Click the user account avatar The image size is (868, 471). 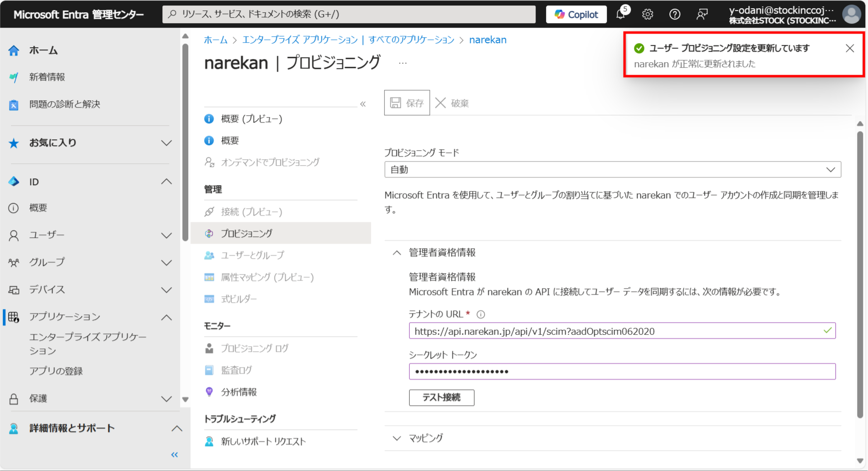point(851,14)
